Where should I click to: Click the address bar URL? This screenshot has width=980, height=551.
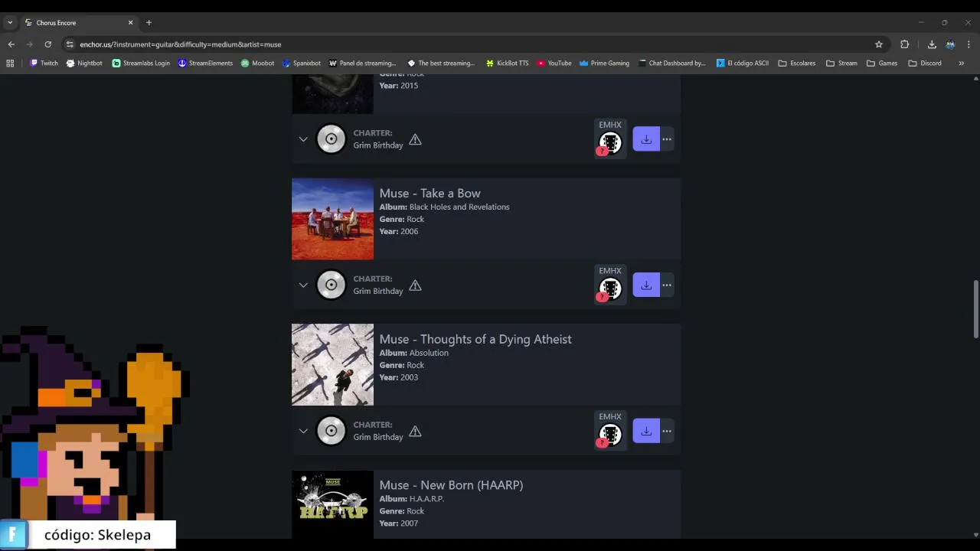pyautogui.click(x=181, y=44)
